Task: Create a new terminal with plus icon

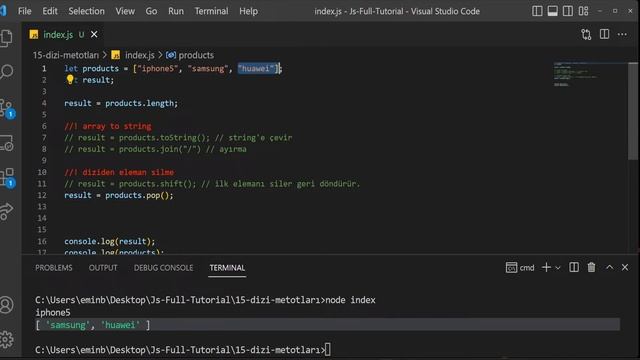Action: (546, 267)
